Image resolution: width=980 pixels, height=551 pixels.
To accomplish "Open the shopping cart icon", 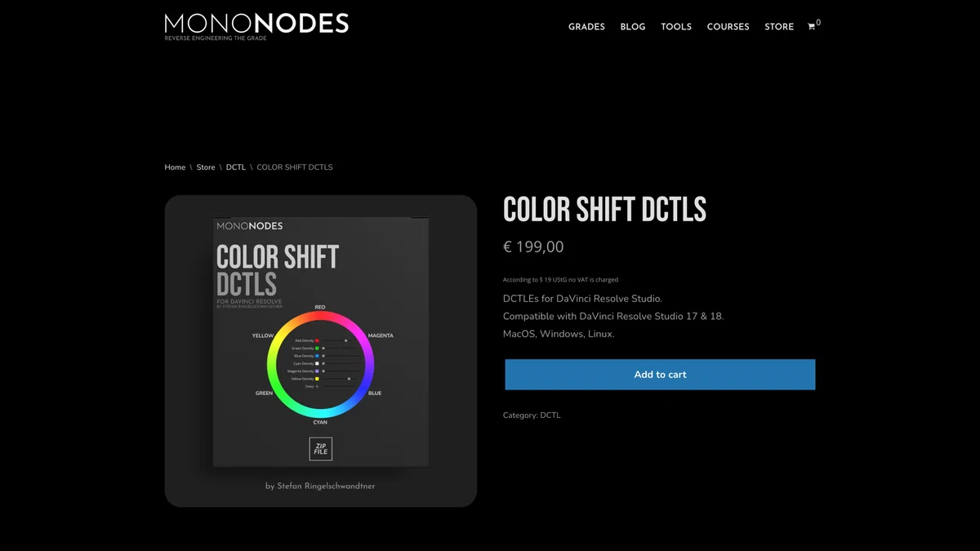I will pyautogui.click(x=813, y=25).
